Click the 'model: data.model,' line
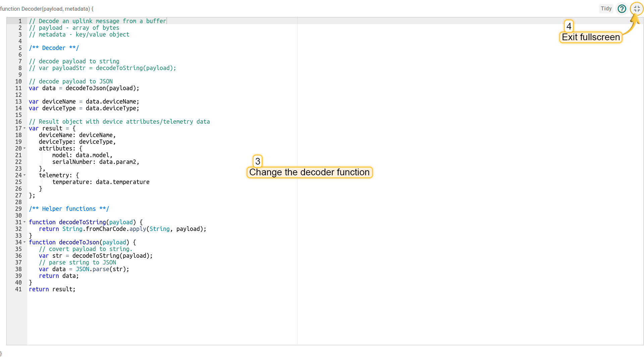The width and height of the screenshot is (644, 362). click(x=82, y=155)
